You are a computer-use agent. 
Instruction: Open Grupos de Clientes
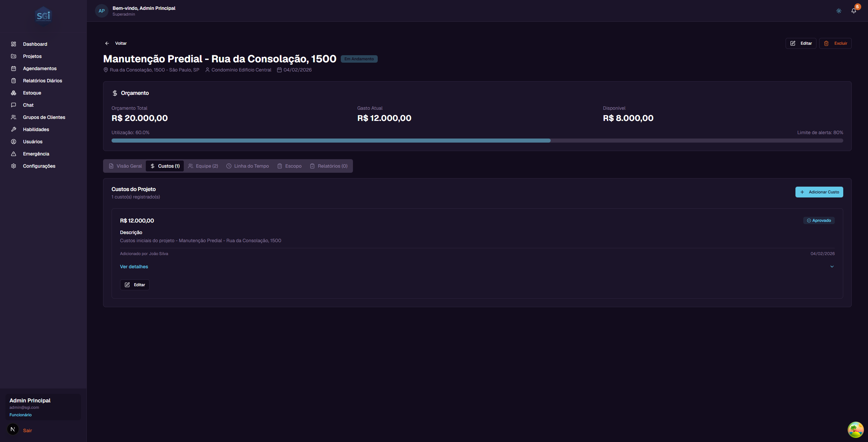44,117
